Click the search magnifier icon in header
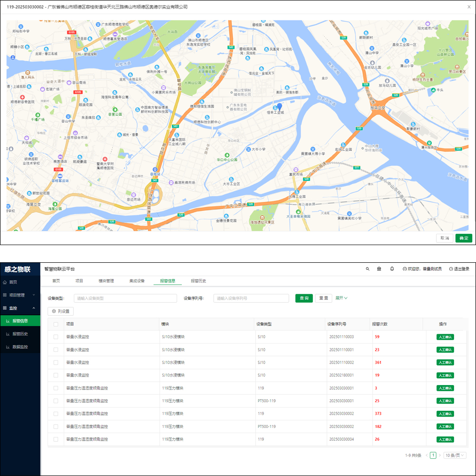The image size is (476, 476). pyautogui.click(x=367, y=269)
